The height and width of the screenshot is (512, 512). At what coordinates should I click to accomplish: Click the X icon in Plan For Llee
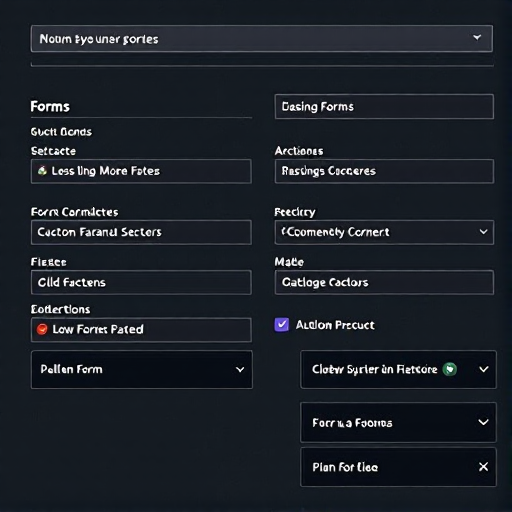[x=483, y=467]
